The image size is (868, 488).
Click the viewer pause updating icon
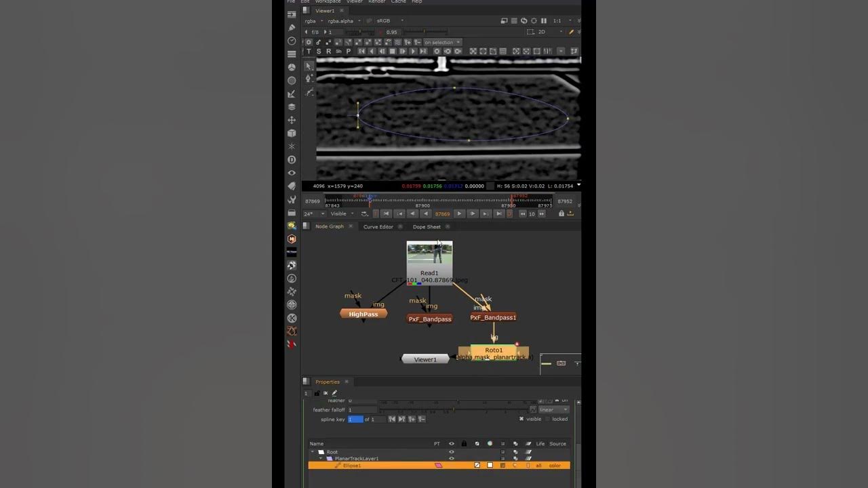(x=543, y=21)
